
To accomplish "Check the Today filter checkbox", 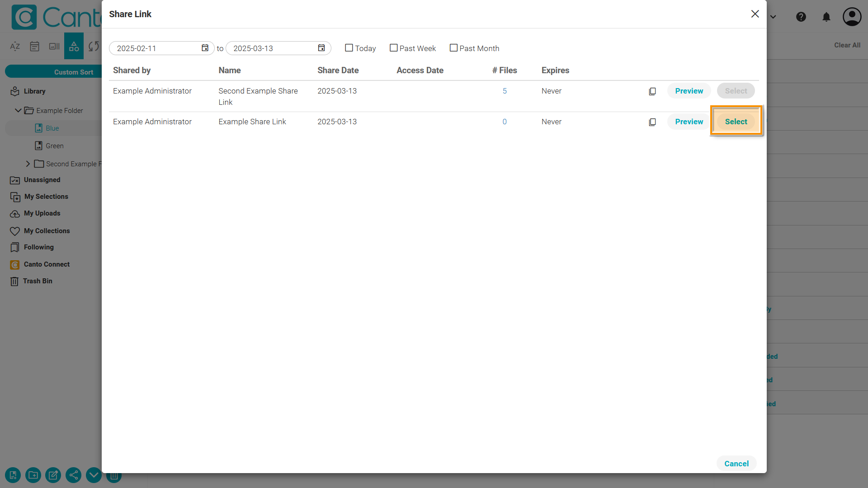I will coord(349,48).
